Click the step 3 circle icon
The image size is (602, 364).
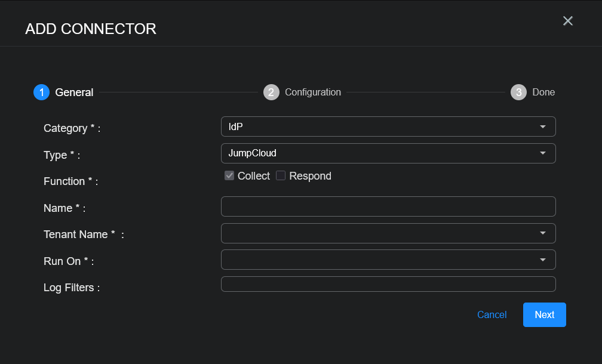518,92
